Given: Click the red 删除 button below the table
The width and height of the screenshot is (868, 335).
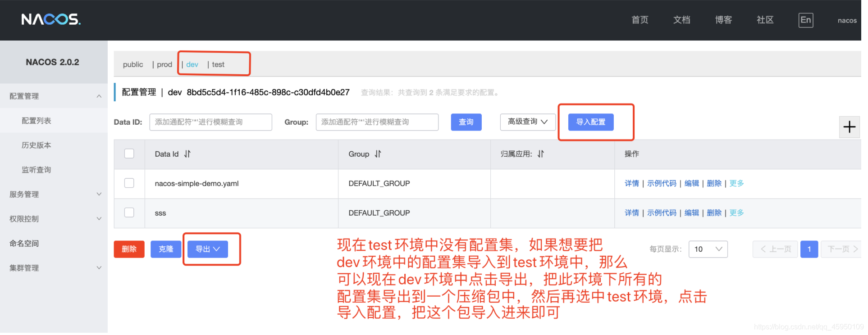Looking at the screenshot, I should [x=129, y=249].
